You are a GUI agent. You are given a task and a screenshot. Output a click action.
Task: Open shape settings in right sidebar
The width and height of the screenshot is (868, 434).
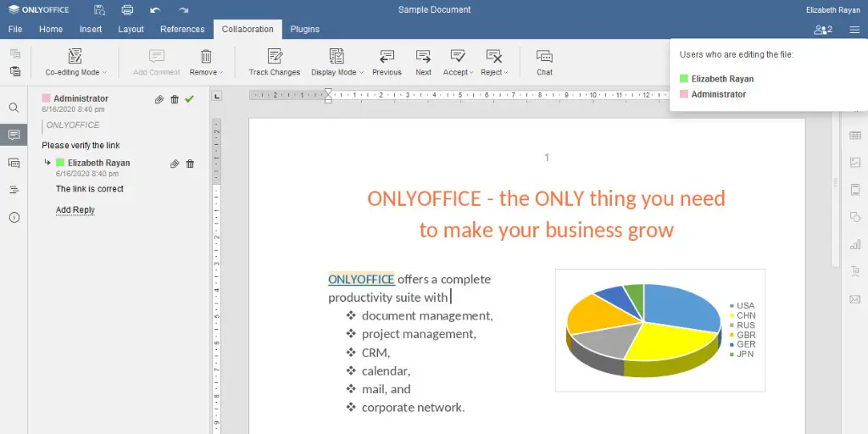tap(855, 216)
